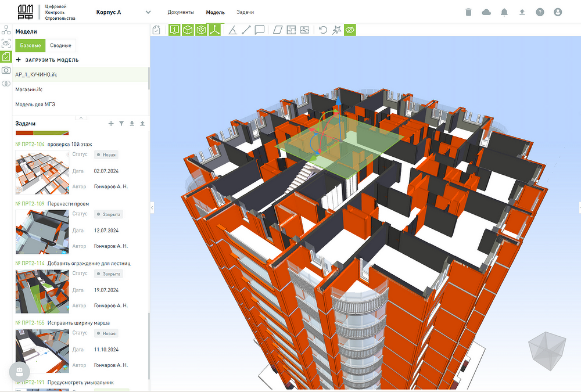Click the task status progress color bar

click(x=42, y=132)
